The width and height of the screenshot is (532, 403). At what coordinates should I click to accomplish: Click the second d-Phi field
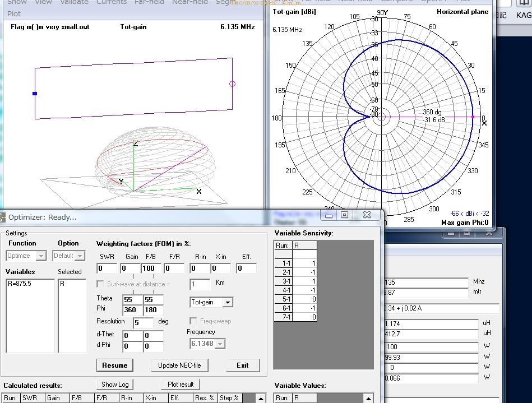click(154, 346)
